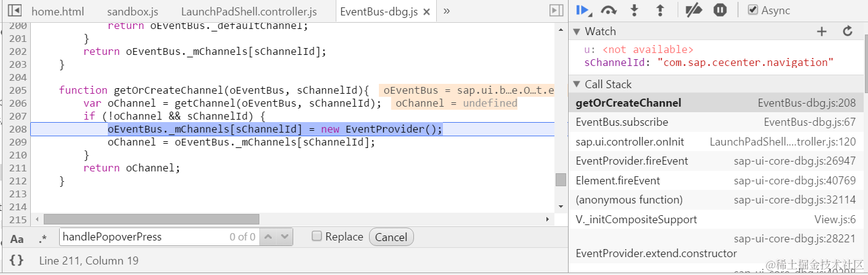Select sap.ui.controller.onInit stack frame
Image resolution: width=868 pixels, height=275 pixels.
coord(716,142)
